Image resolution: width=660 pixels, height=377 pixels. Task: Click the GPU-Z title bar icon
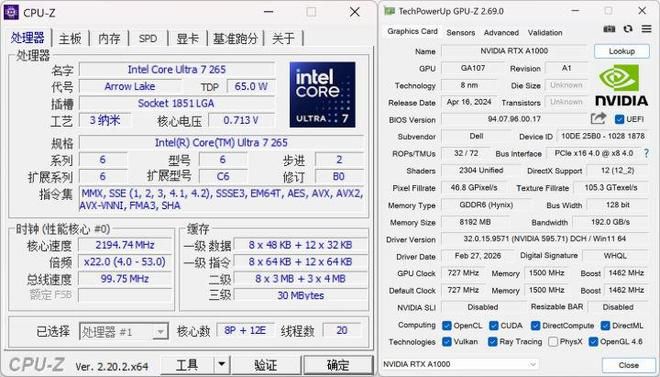click(x=389, y=11)
